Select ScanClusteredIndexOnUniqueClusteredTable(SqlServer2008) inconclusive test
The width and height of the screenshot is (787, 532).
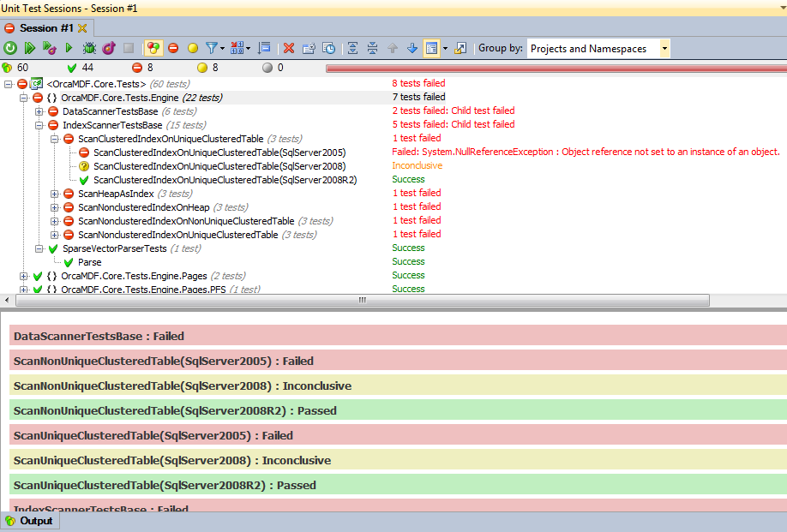point(219,166)
